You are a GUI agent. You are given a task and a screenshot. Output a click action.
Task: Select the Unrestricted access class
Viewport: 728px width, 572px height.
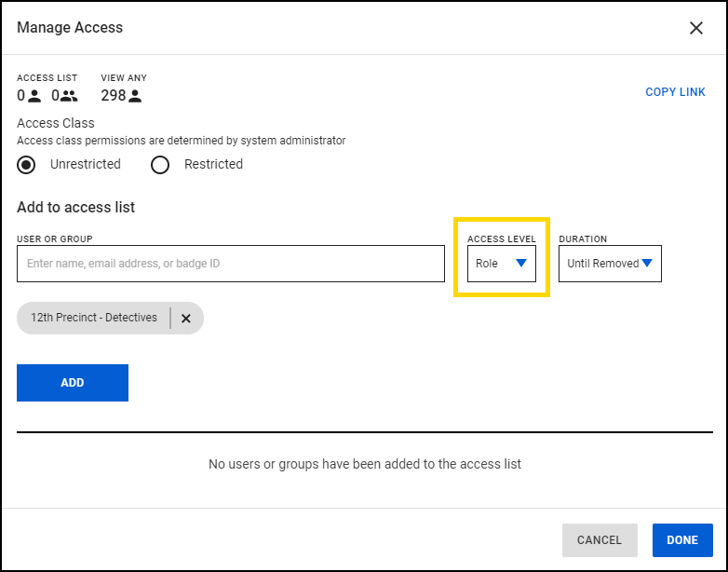point(28,165)
